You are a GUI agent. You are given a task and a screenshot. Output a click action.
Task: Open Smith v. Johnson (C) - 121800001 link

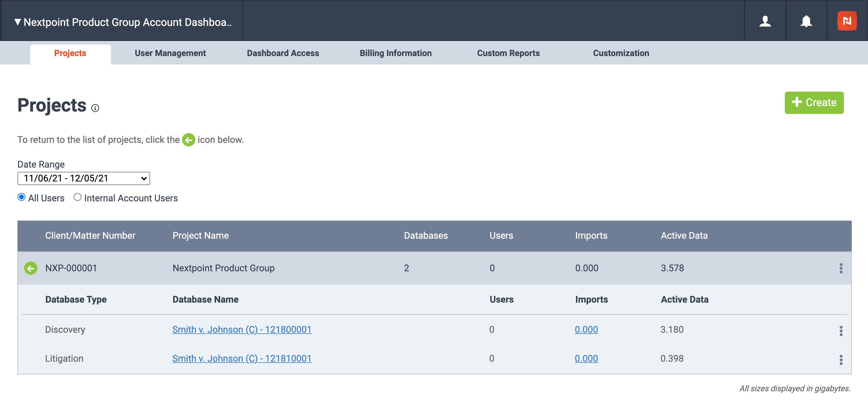pyautogui.click(x=242, y=329)
